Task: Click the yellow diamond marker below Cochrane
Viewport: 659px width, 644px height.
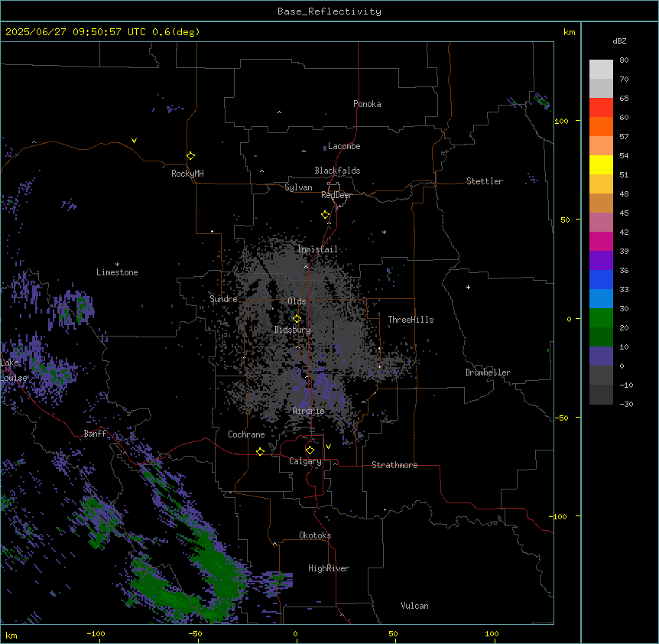Action: click(260, 451)
